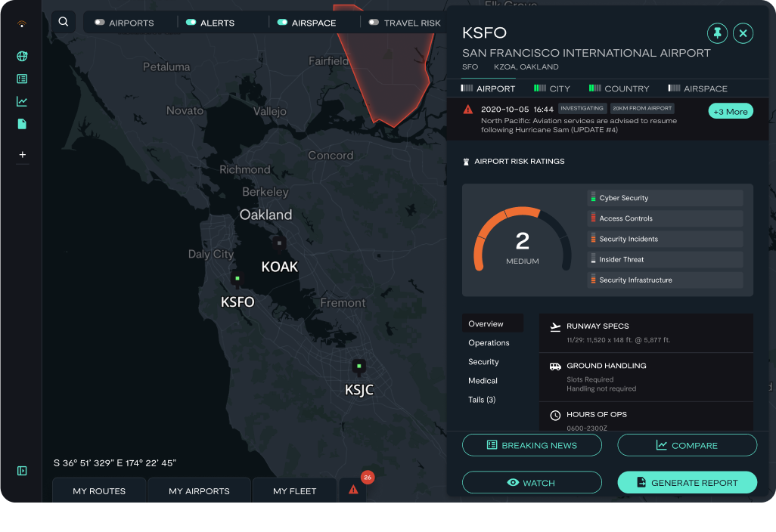The image size is (776, 532).
Task: Select the Insider Threat risk row
Action: [x=665, y=259]
